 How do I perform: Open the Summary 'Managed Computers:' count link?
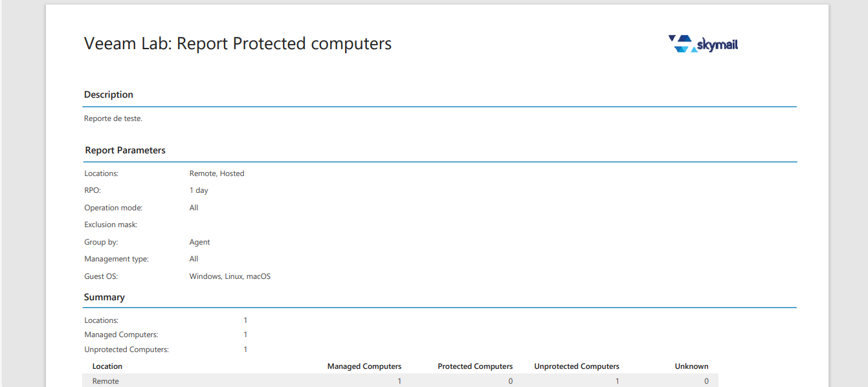[x=245, y=335]
